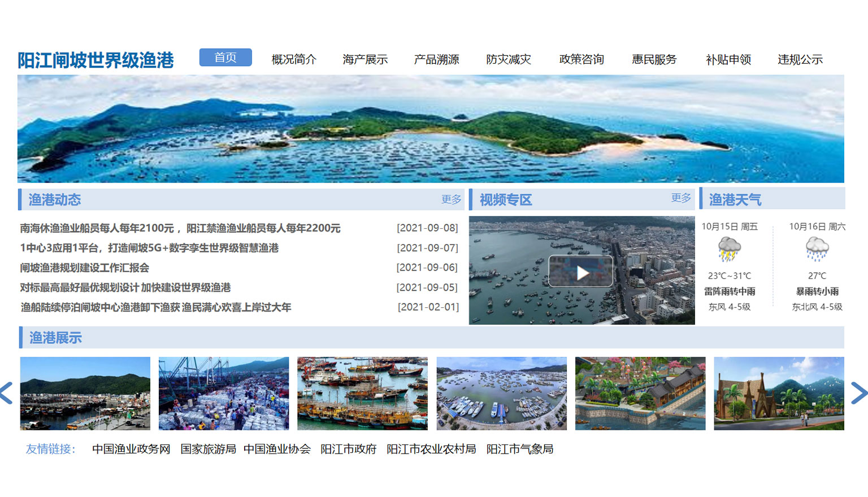The image size is (868, 497).
Task: Open the first harbor thumbnail in 渔港展示
Action: 85,393
